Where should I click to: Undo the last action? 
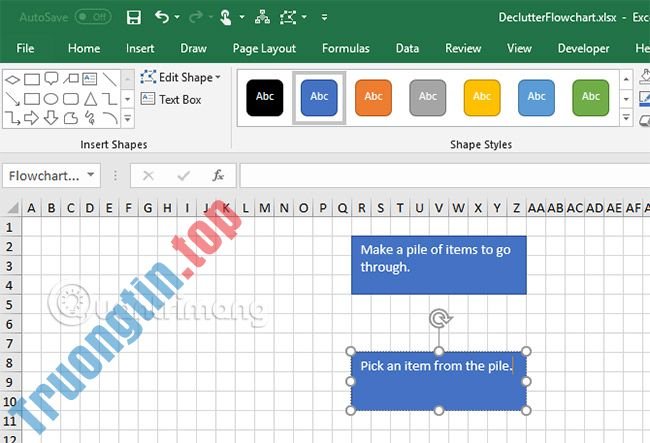pos(161,17)
